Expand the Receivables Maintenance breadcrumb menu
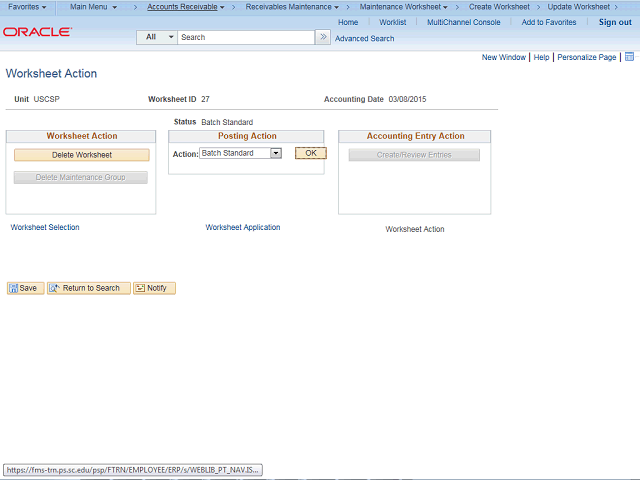640x480 pixels. [292, 7]
